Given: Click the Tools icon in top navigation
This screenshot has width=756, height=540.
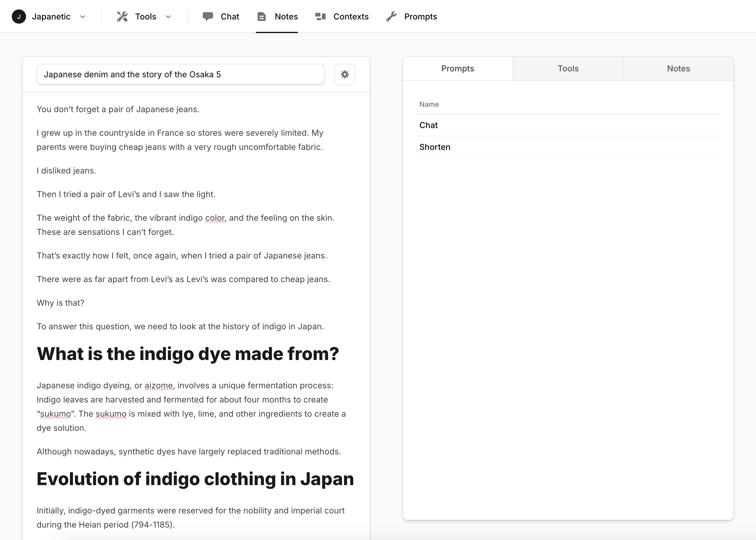Looking at the screenshot, I should (123, 16).
